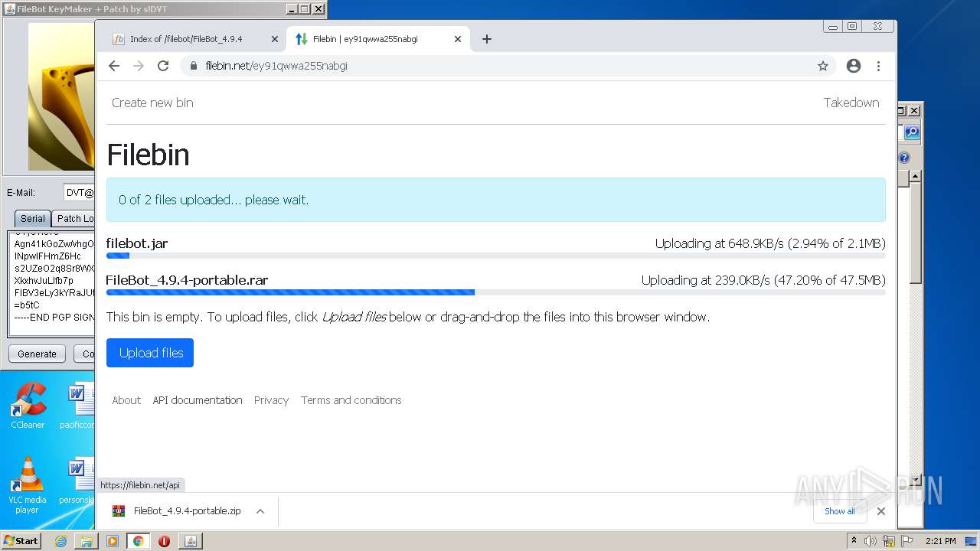Screen dimensions: 980x551
Task: Close the Filebin tab
Action: point(458,39)
